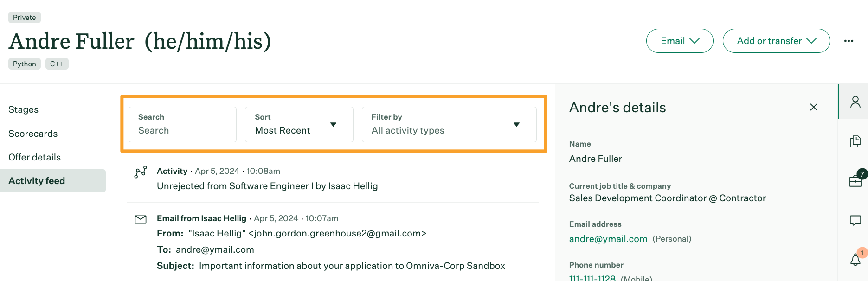Click the activity branch icon on feed entry
The height and width of the screenshot is (281, 868).
coord(141,172)
